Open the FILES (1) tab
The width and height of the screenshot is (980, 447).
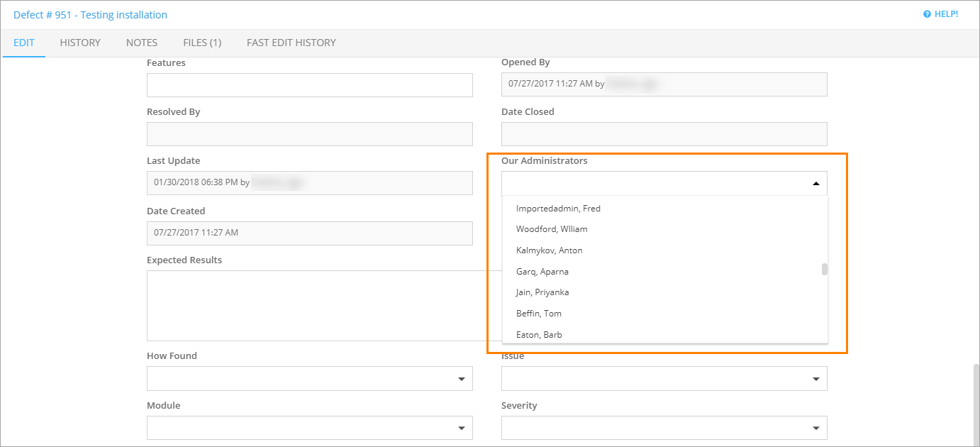tap(202, 43)
